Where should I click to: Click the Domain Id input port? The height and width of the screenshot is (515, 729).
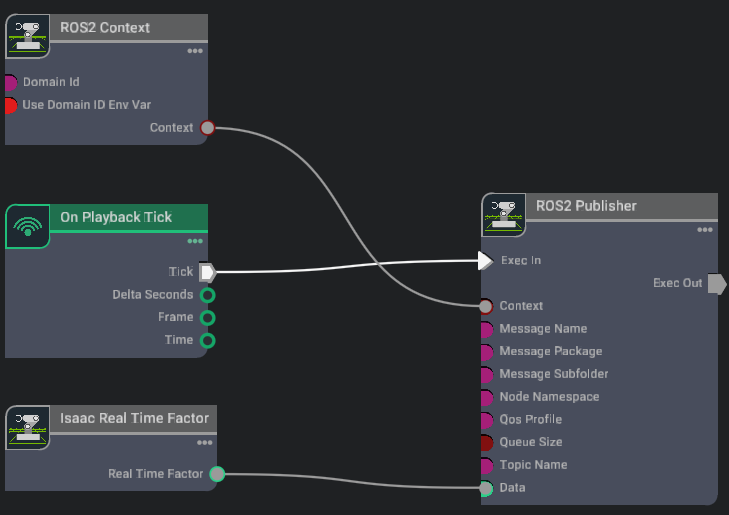(10, 82)
